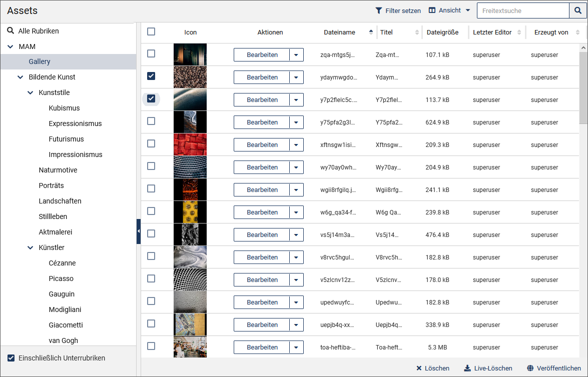Open thumbnail of w6g_qa34 yellow asset
This screenshot has height=377, width=588.
(190, 212)
